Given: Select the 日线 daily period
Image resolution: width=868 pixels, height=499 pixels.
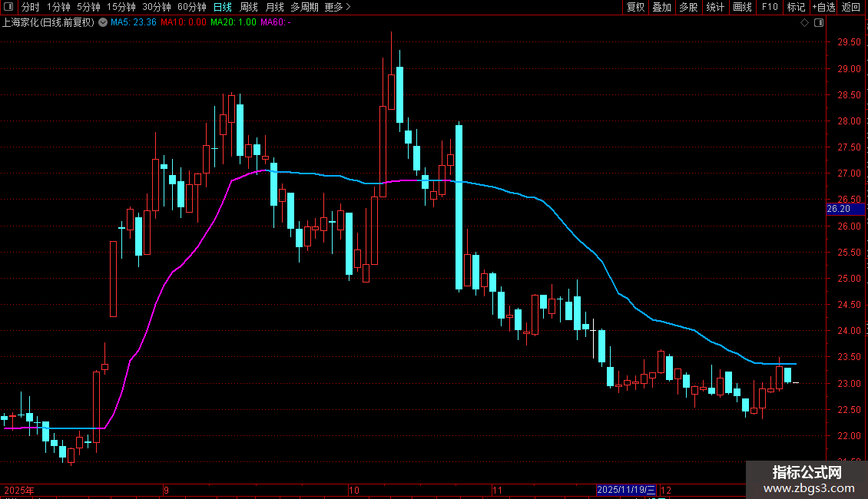Looking at the screenshot, I should pos(223,7).
